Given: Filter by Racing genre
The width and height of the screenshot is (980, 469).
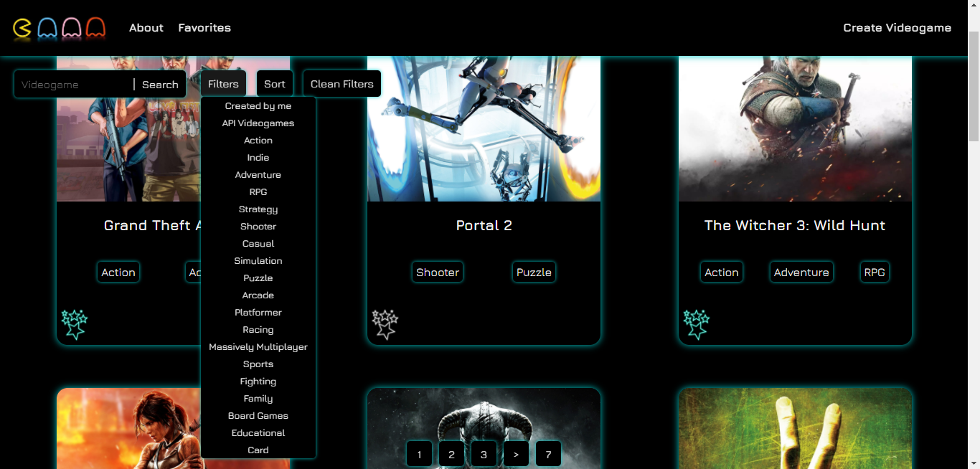Looking at the screenshot, I should click(258, 330).
